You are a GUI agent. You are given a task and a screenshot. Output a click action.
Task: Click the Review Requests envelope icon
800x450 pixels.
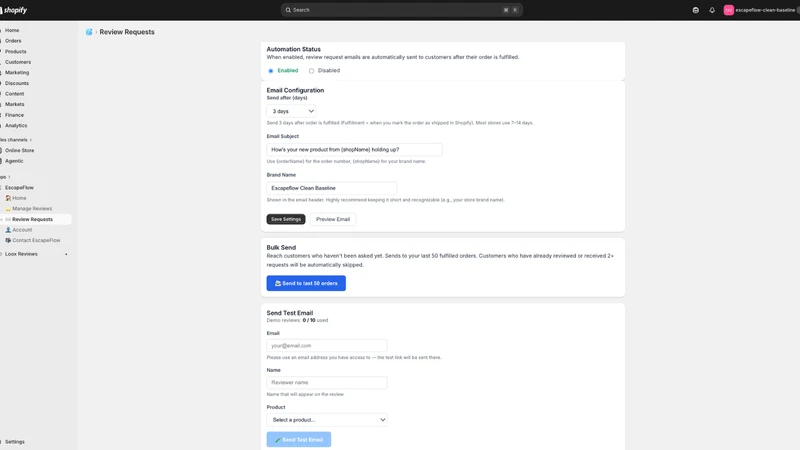click(x=8, y=219)
